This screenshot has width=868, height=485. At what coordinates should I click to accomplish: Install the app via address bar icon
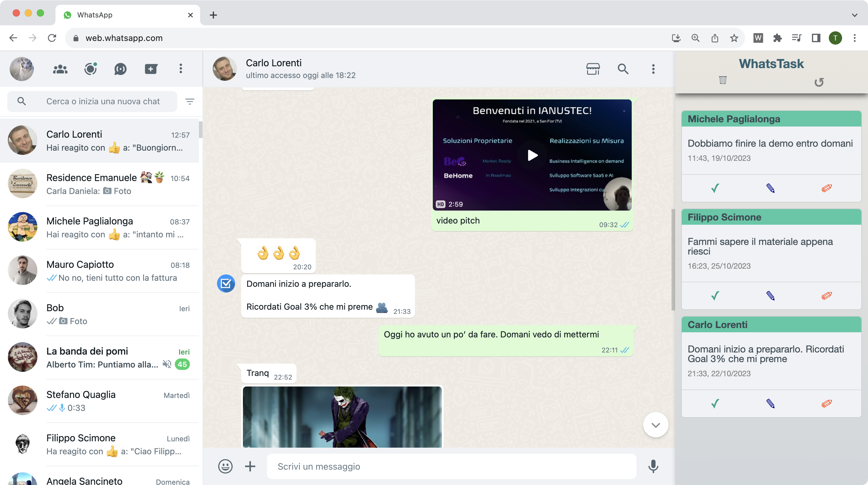676,38
